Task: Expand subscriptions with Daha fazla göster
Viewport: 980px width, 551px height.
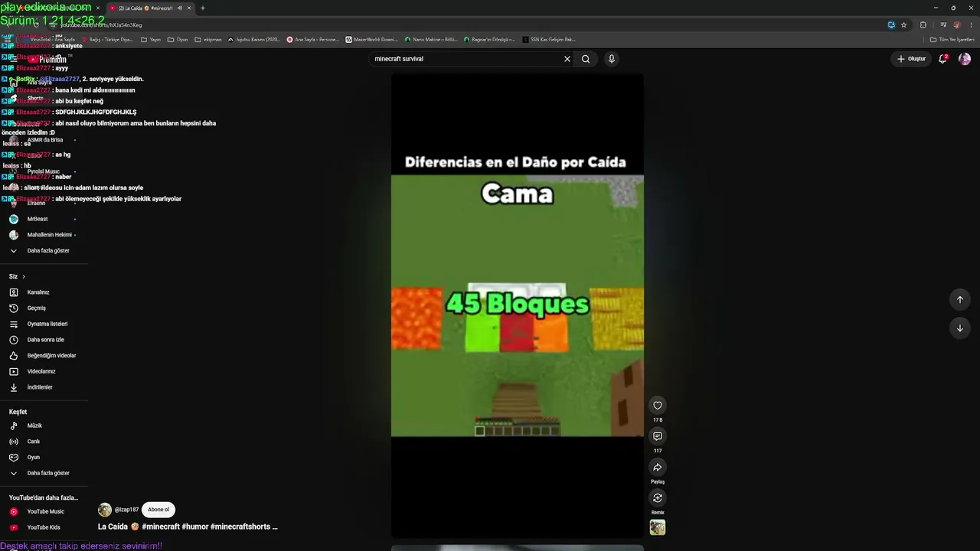Action: [x=44, y=250]
